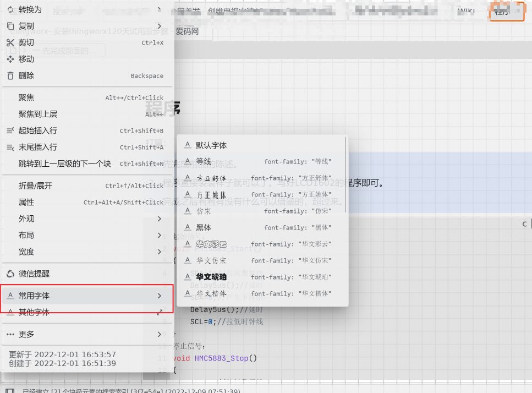Click the move icon beside 移动
This screenshot has height=393, width=532.
pyautogui.click(x=10, y=59)
